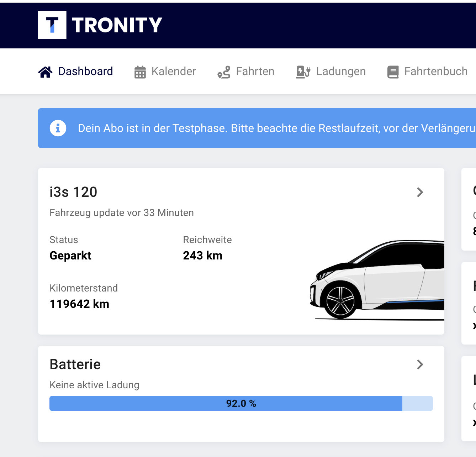Open the Ladungen tab
Image resolution: width=476 pixels, height=457 pixels.
click(x=341, y=72)
